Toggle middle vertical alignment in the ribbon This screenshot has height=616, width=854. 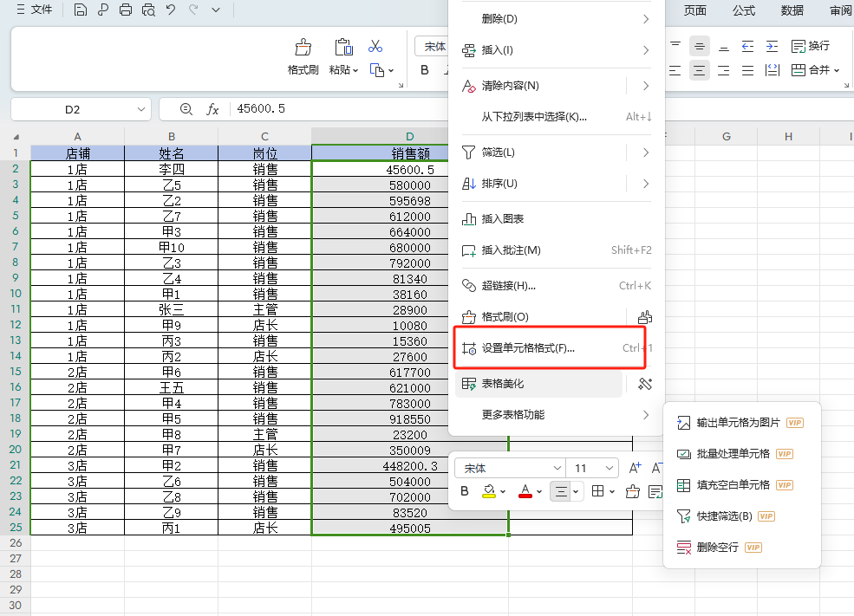[x=700, y=46]
